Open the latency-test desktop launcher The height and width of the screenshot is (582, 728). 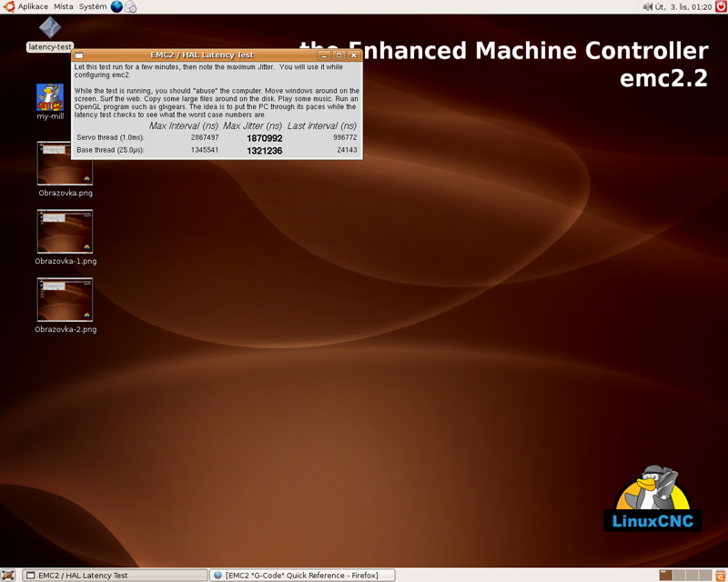pos(50,29)
